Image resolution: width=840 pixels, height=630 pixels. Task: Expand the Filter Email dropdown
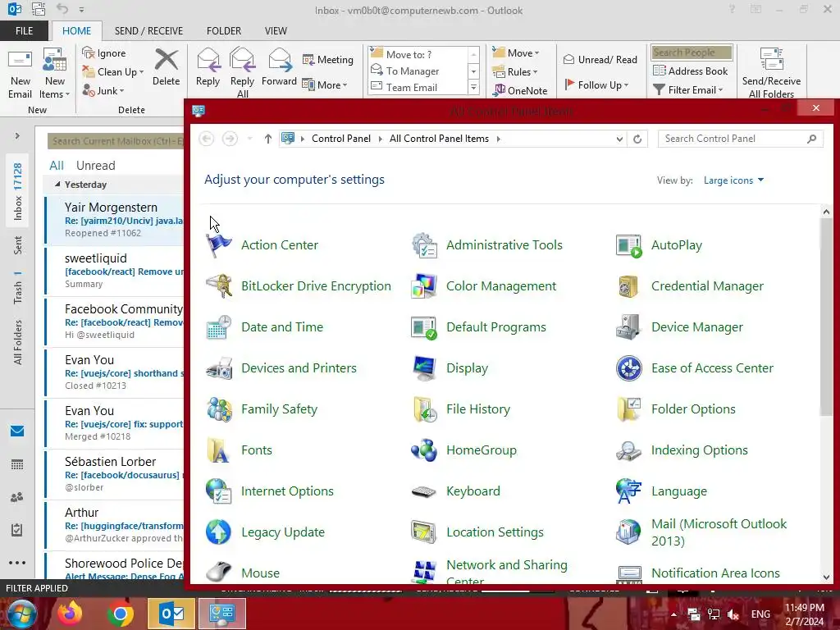click(688, 90)
